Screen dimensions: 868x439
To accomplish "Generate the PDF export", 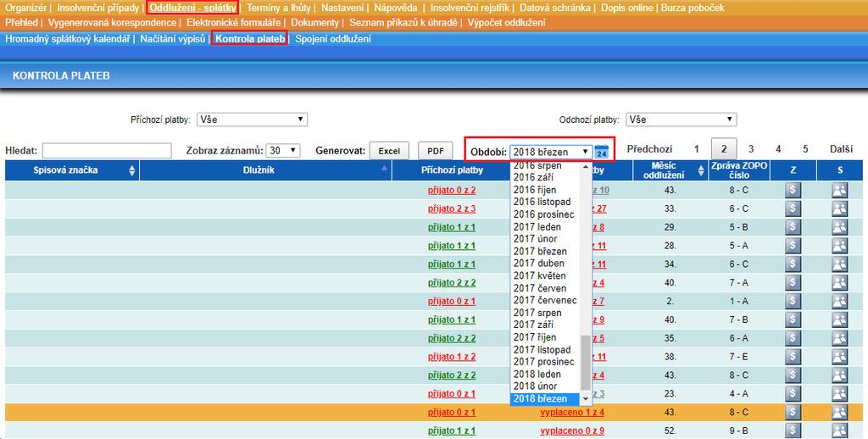I will [435, 151].
